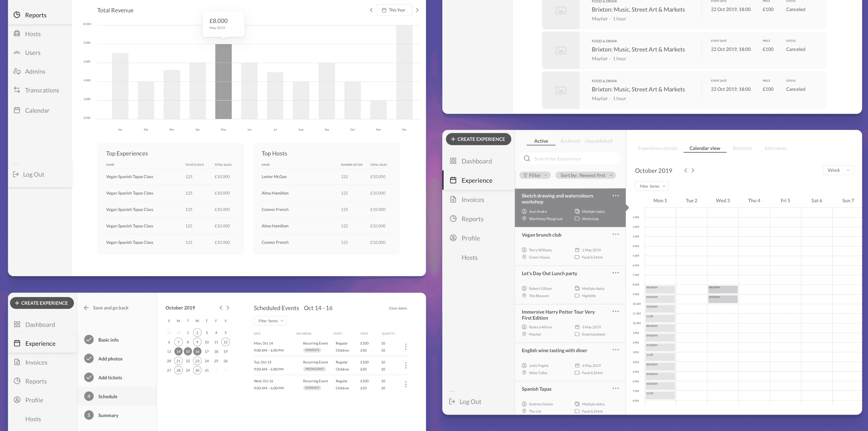Open the Transactions section via its arrows icon
Screen dimensions: 868x431
click(x=17, y=90)
